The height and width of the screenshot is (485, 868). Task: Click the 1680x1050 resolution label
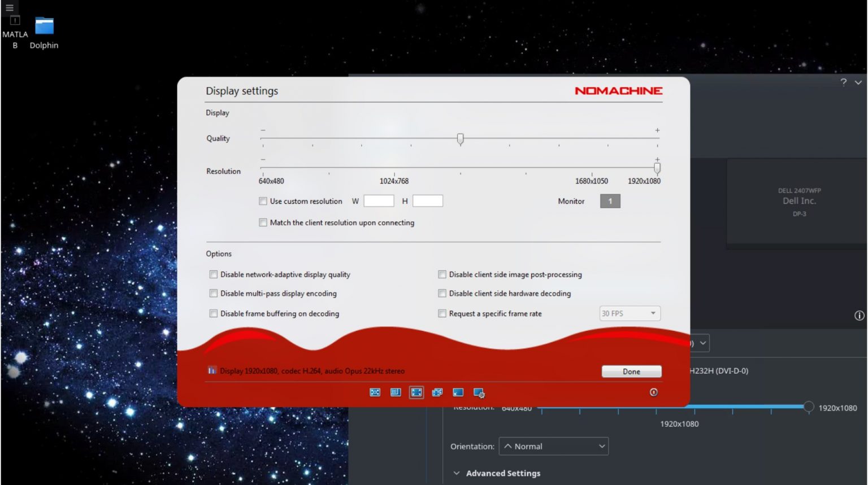coord(592,181)
